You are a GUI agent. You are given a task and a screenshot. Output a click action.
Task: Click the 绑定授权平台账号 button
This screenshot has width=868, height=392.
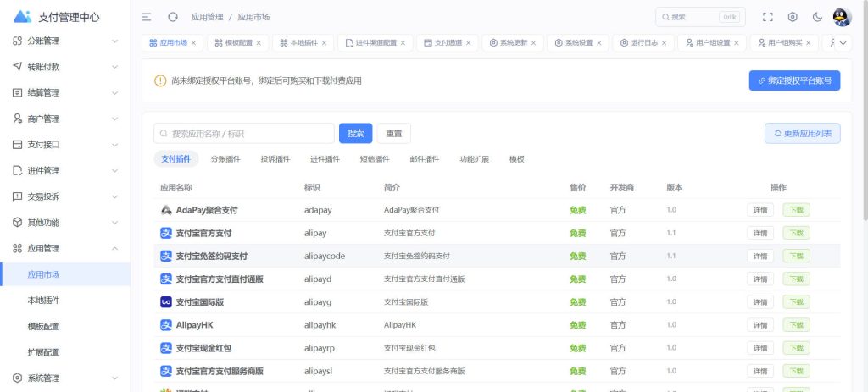(794, 80)
